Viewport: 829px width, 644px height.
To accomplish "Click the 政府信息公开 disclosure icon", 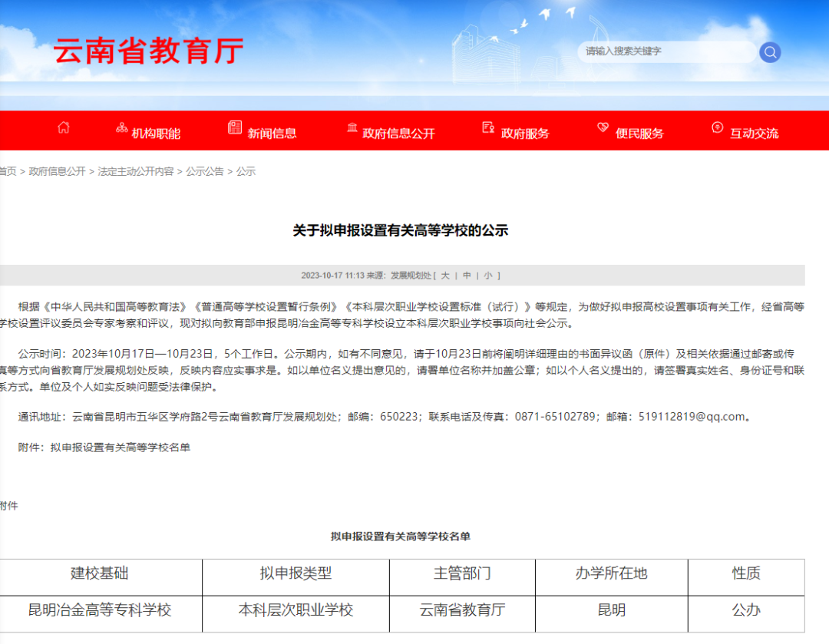I will point(352,129).
